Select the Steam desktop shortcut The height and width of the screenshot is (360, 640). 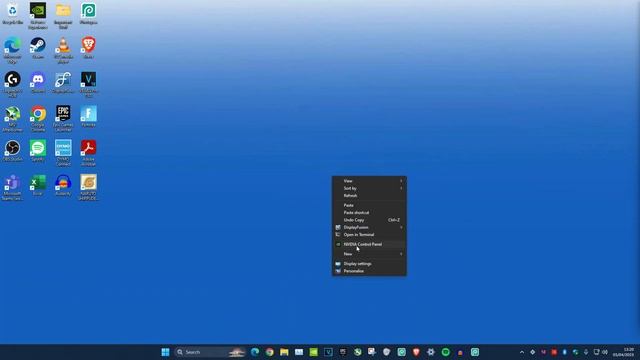(x=38, y=48)
